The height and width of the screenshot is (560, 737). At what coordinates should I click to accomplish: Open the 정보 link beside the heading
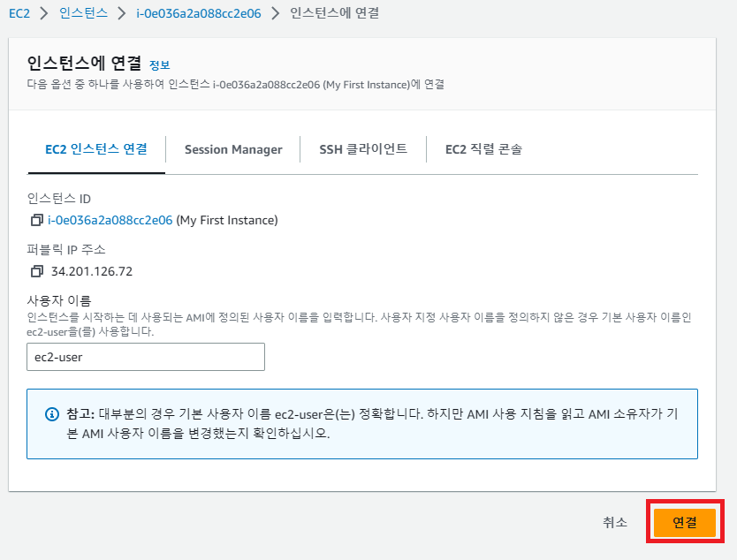click(159, 64)
